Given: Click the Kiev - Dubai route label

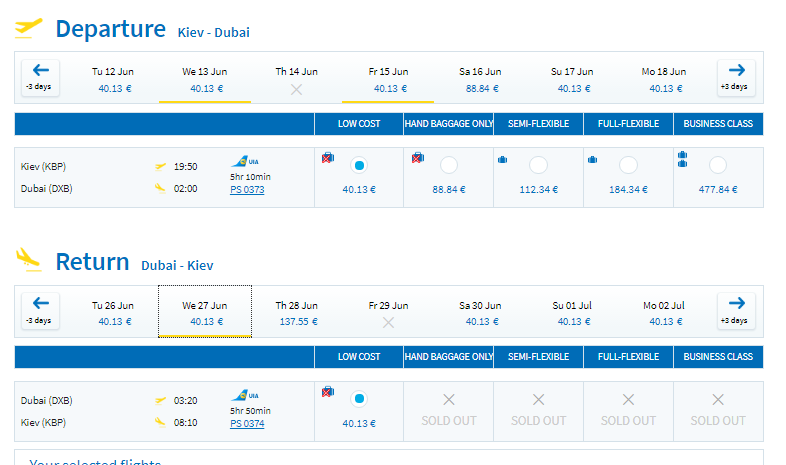Looking at the screenshot, I should pos(214,33).
